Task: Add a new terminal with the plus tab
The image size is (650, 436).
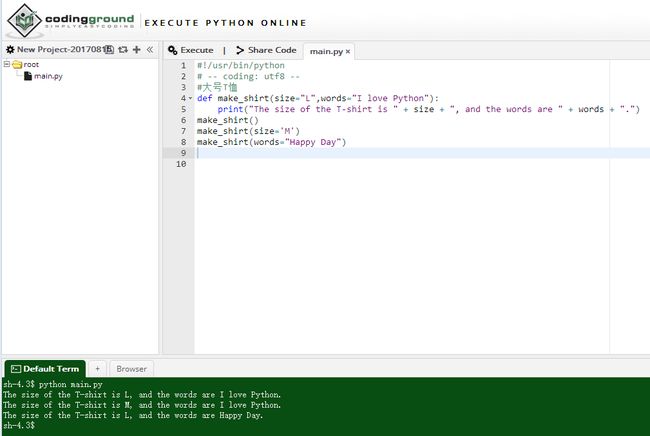Action: click(x=97, y=368)
